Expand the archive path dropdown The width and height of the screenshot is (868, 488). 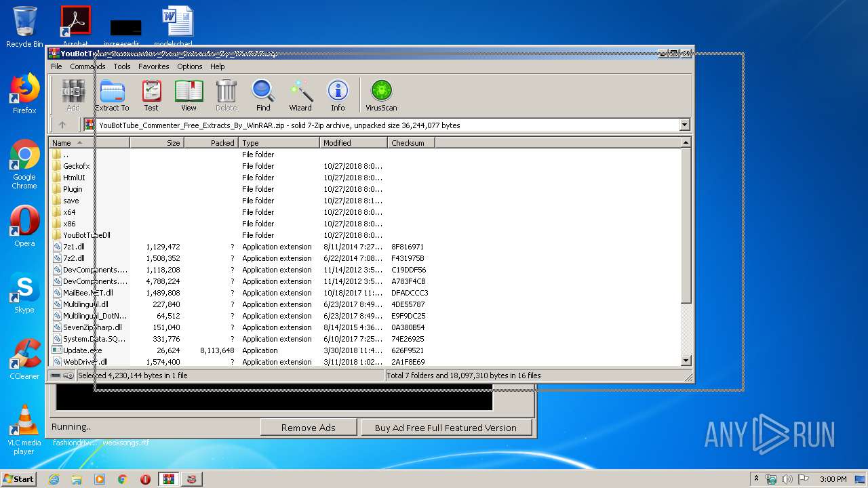[x=684, y=125]
